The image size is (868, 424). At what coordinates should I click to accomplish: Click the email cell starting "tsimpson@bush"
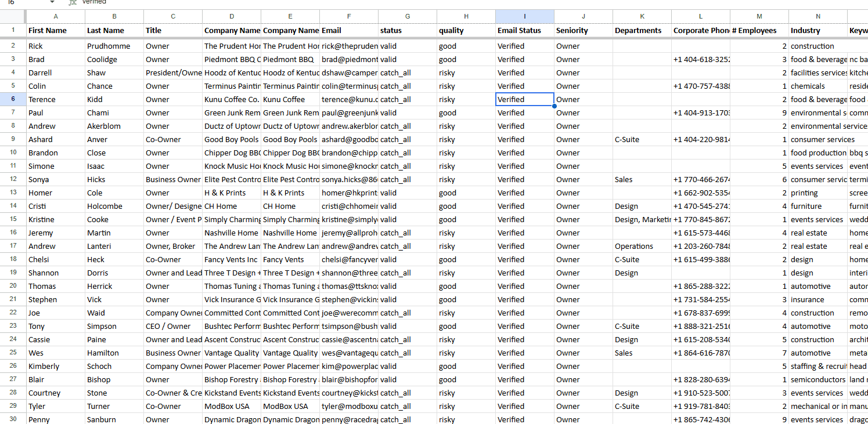[x=349, y=326]
